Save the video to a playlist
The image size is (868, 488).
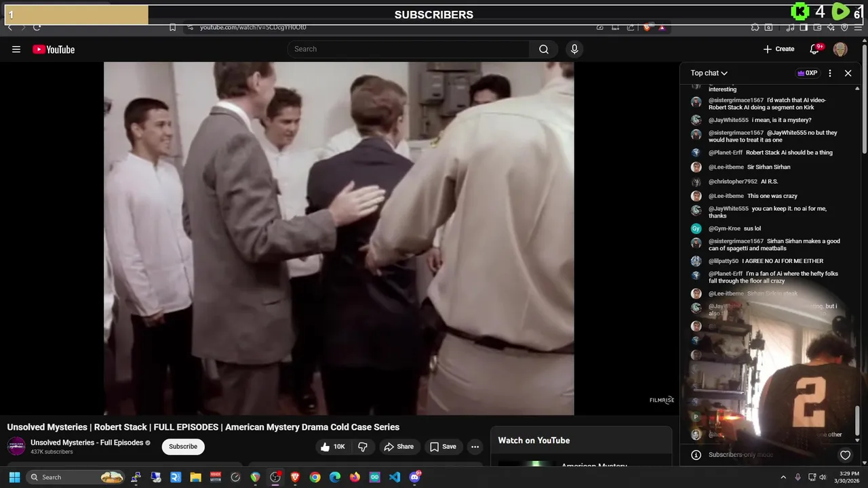point(443,447)
